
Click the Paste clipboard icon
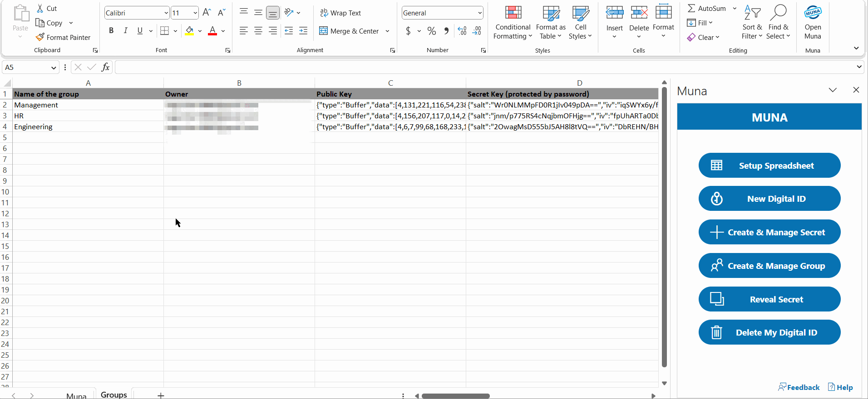point(20,14)
